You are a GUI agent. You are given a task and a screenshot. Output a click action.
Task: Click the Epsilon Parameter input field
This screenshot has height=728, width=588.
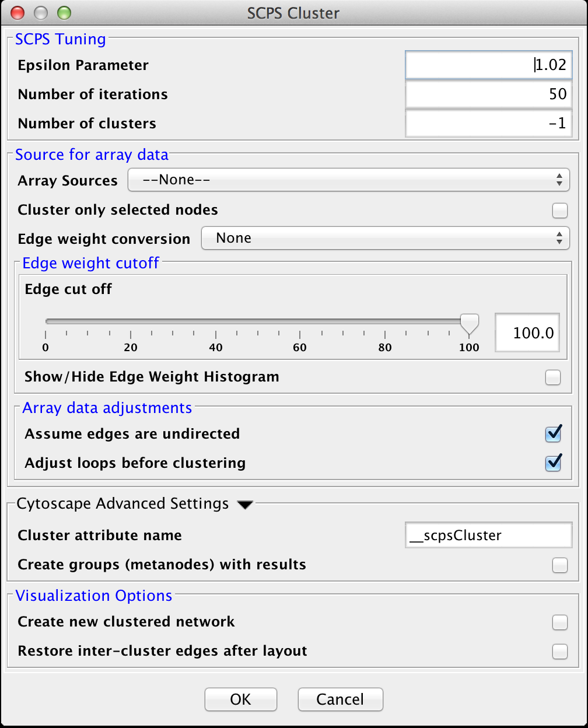tap(488, 65)
